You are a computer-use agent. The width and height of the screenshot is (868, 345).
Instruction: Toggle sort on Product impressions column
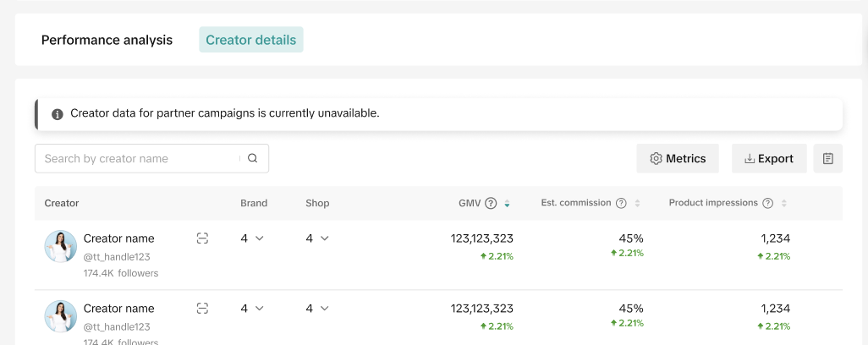tap(784, 203)
